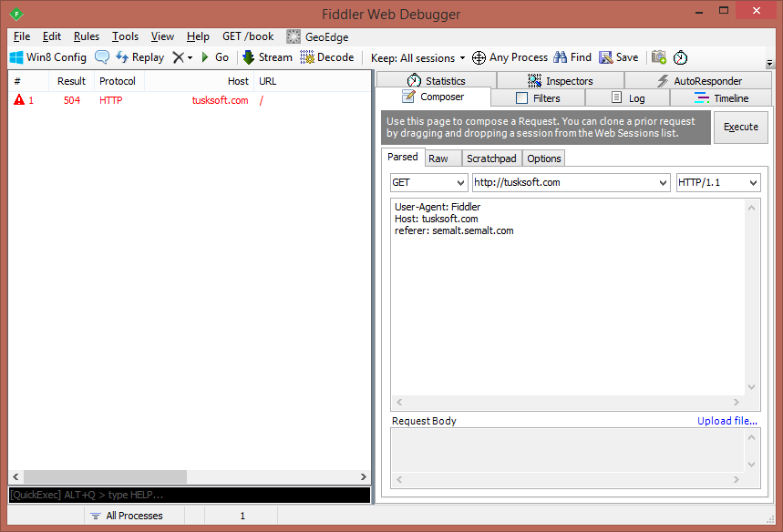Switch to the Inspectors tab
Screen dimensions: 783x532
561,80
